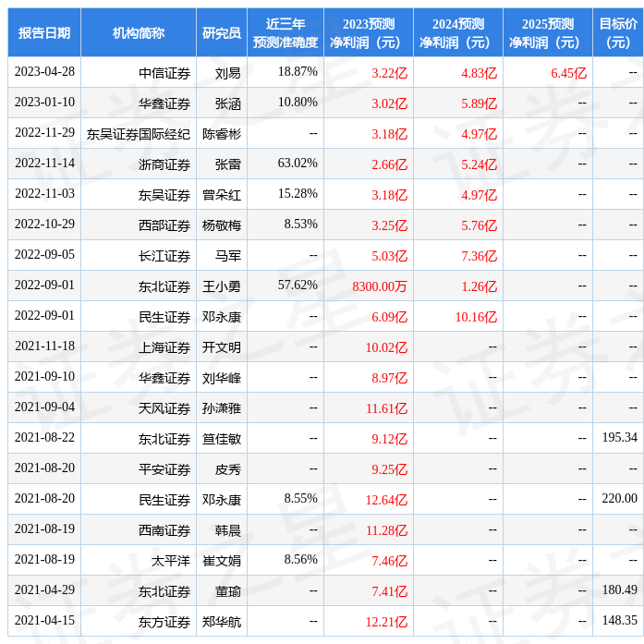Click researcher name 曾朵红
The height and width of the screenshot is (644, 644).
[x=222, y=195]
